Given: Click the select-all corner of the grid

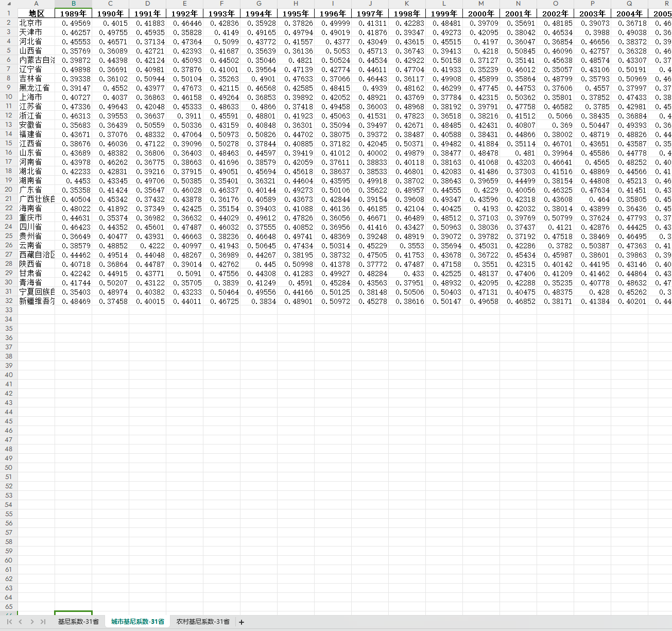Looking at the screenshot, I should [x=9, y=4].
